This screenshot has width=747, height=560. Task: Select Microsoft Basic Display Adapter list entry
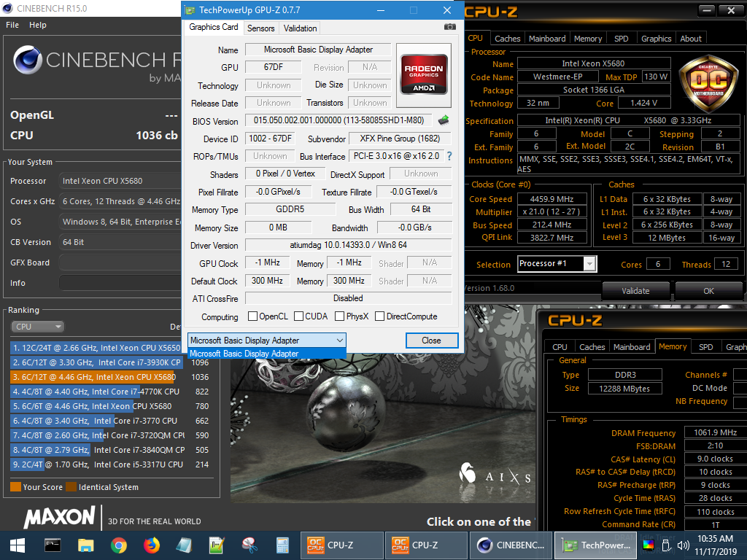[x=267, y=354]
